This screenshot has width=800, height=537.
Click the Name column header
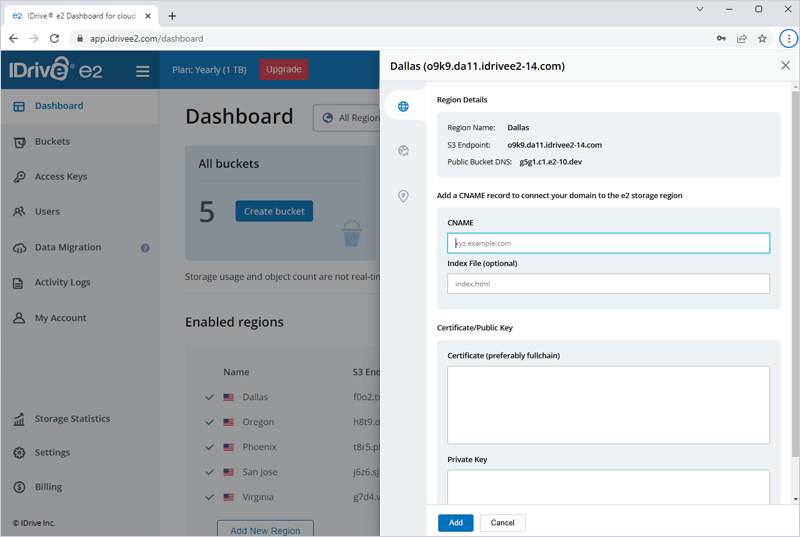pos(236,372)
